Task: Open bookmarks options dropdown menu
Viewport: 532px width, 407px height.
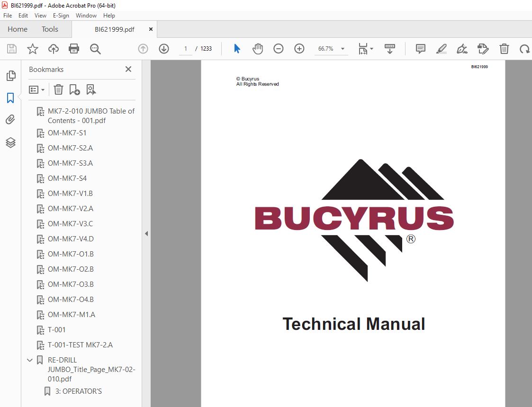Action: pyautogui.click(x=36, y=90)
